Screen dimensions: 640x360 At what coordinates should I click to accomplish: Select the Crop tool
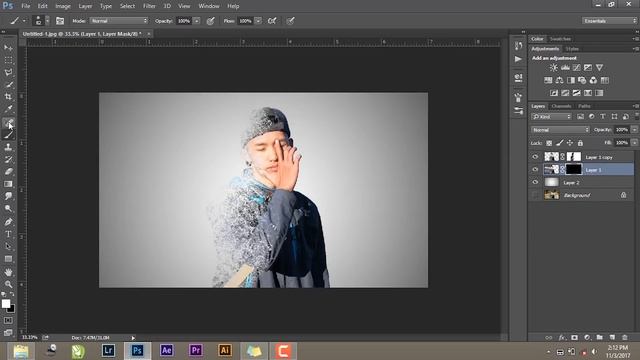(8, 97)
